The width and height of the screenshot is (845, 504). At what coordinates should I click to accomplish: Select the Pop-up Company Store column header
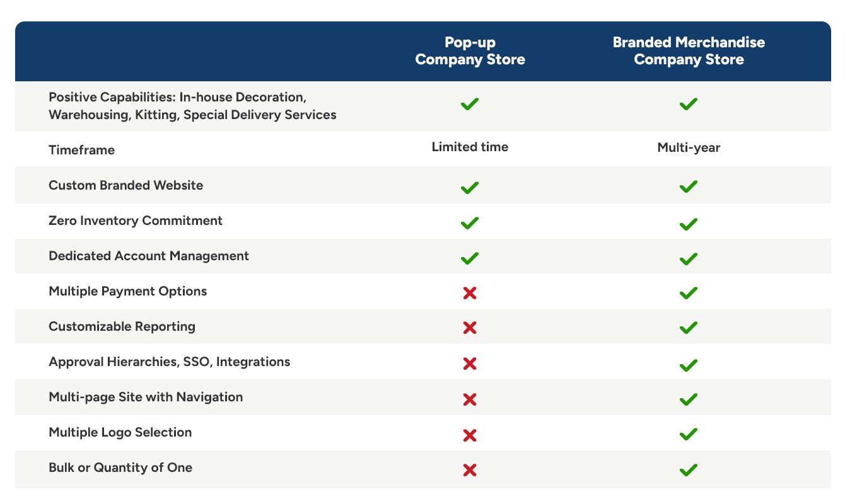click(470, 51)
